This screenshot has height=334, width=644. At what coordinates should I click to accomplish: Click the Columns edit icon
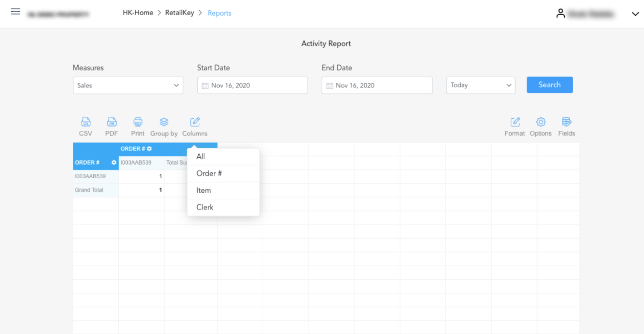tap(195, 122)
